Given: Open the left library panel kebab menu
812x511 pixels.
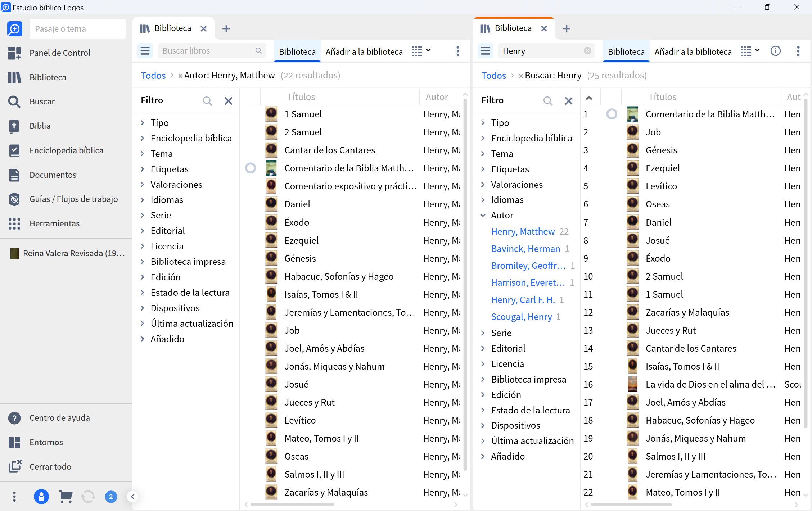Looking at the screenshot, I should (458, 51).
